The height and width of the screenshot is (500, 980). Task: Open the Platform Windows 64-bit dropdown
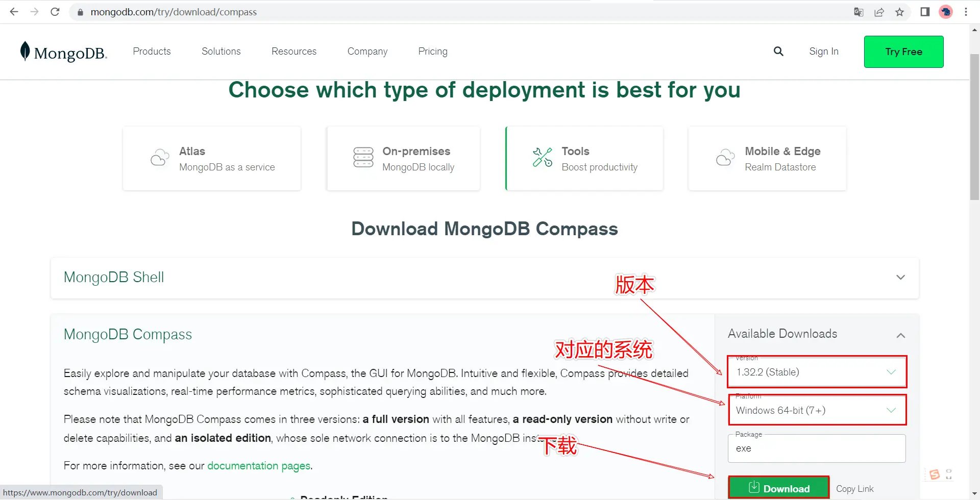click(817, 410)
